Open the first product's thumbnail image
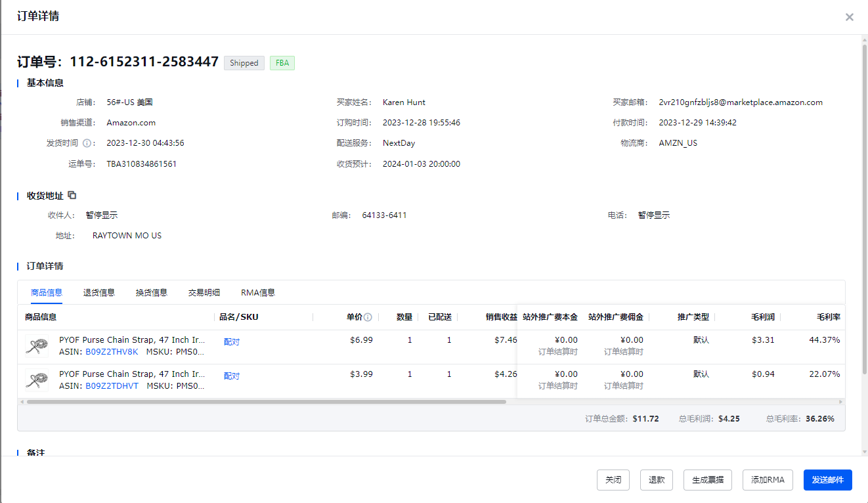Image resolution: width=868 pixels, height=503 pixels. pyautogui.click(x=37, y=345)
